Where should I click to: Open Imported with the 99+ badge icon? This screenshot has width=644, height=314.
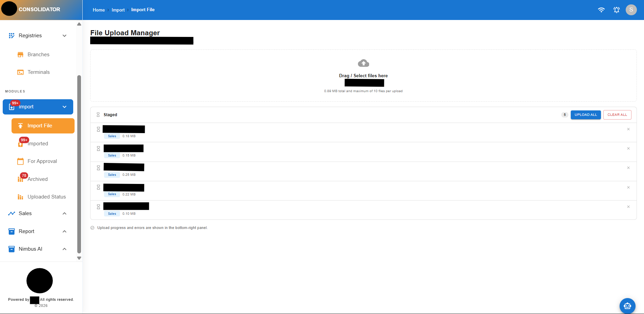coord(21,143)
